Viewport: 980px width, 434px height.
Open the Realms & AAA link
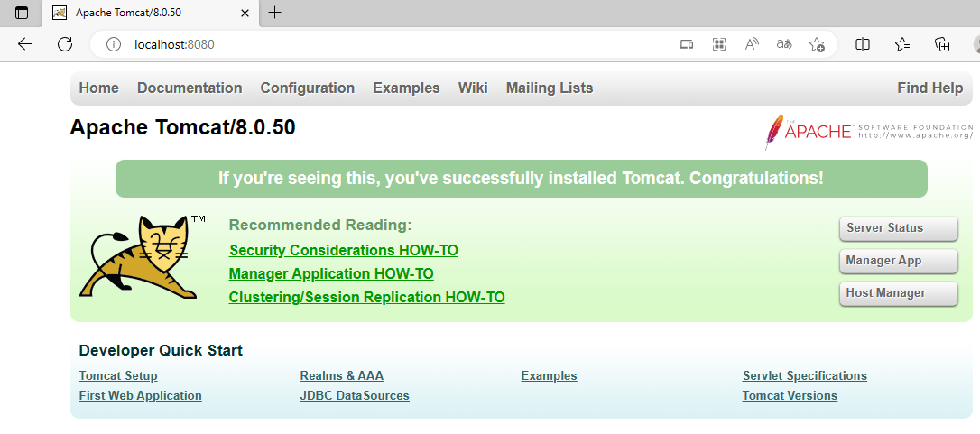pos(342,376)
